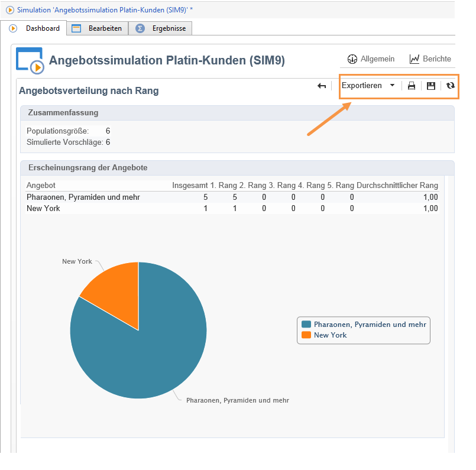Open the Allgemein section link
This screenshot has width=476, height=470.
coord(371,59)
